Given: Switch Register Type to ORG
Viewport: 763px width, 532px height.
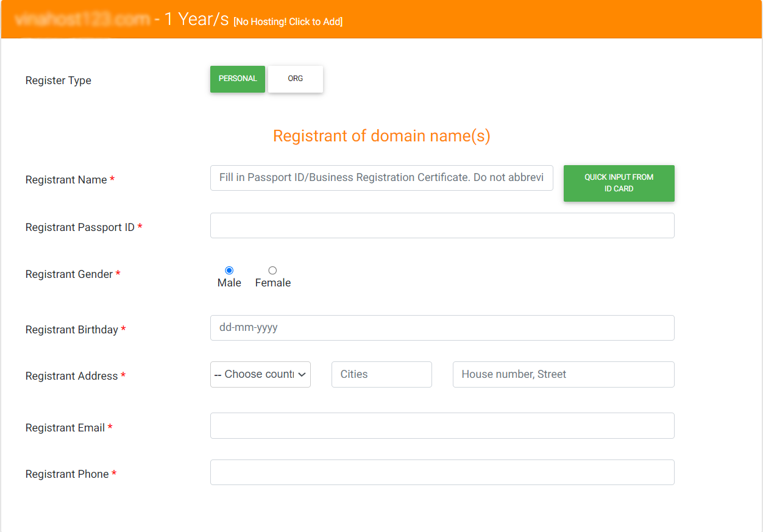Looking at the screenshot, I should click(x=295, y=79).
